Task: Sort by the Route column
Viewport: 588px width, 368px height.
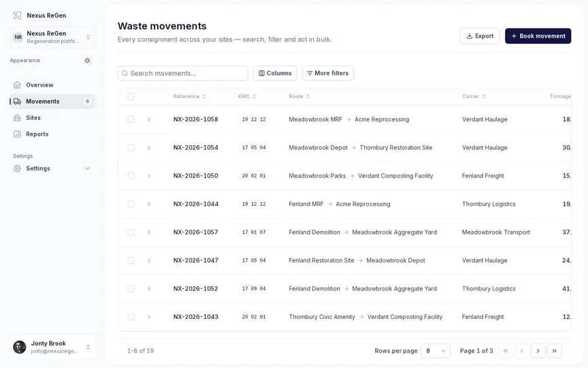Action: [x=299, y=97]
